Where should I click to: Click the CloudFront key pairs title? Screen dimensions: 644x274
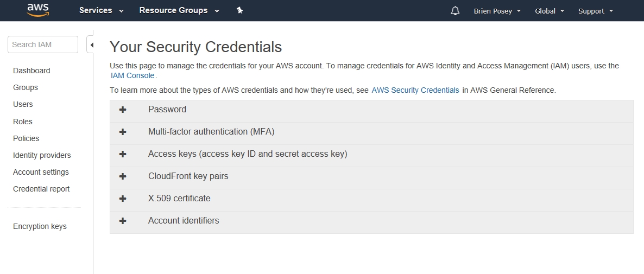188,176
